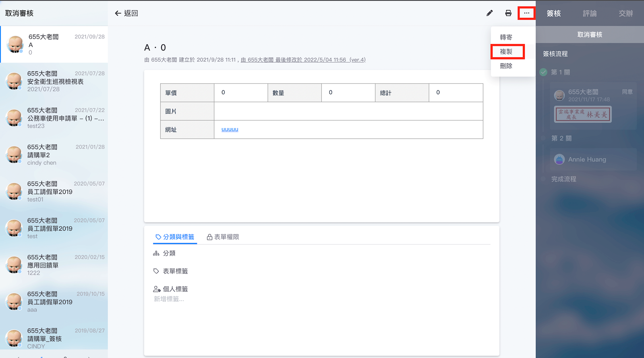This screenshot has width=644, height=358.
Task: Switch to the 交辦 tab
Action: [625, 13]
